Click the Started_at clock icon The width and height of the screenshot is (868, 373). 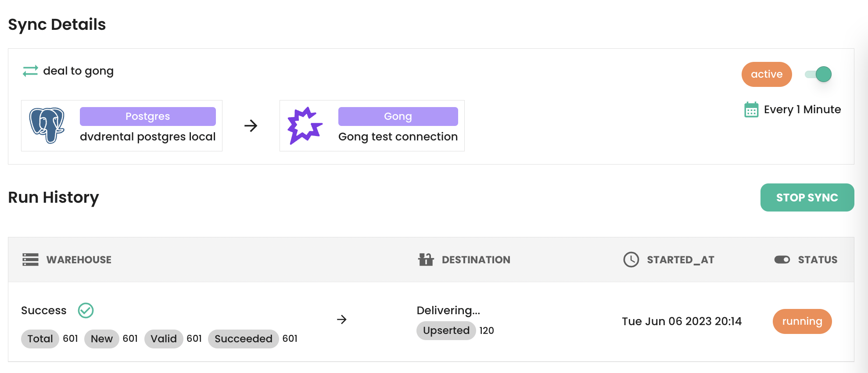[631, 260]
